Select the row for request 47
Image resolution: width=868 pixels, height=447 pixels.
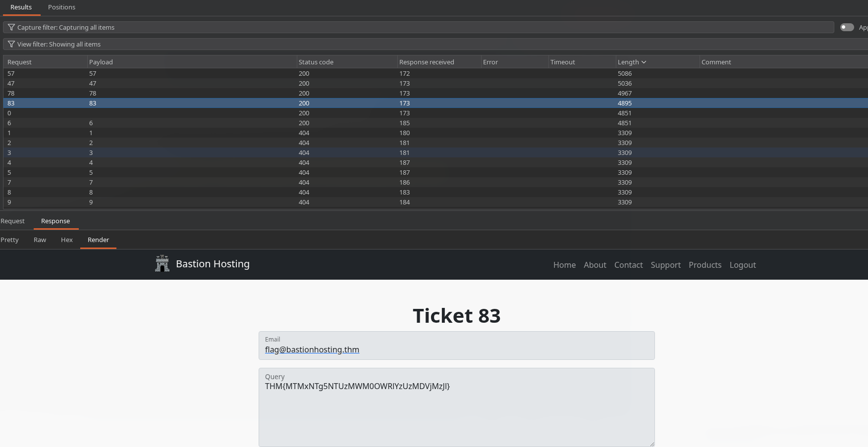click(x=435, y=83)
